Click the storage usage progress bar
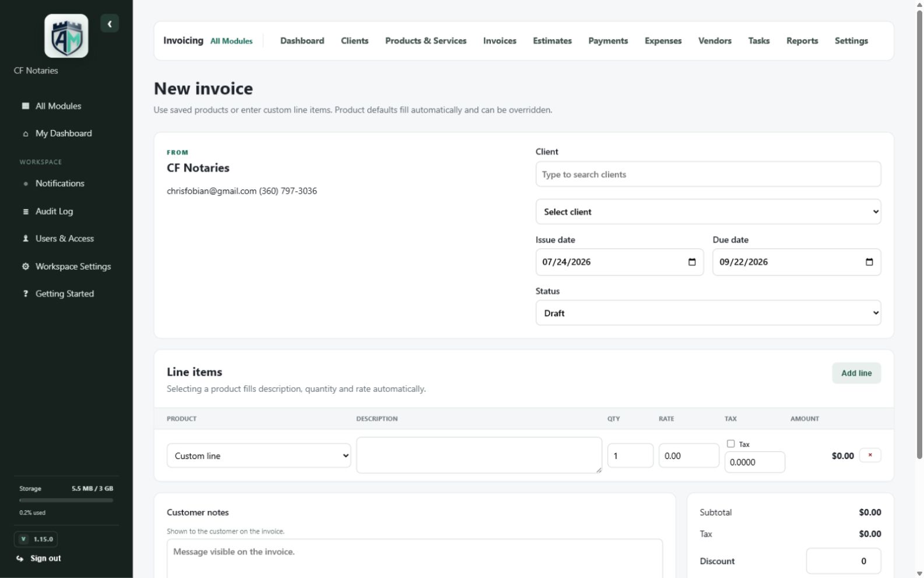 coord(66,500)
